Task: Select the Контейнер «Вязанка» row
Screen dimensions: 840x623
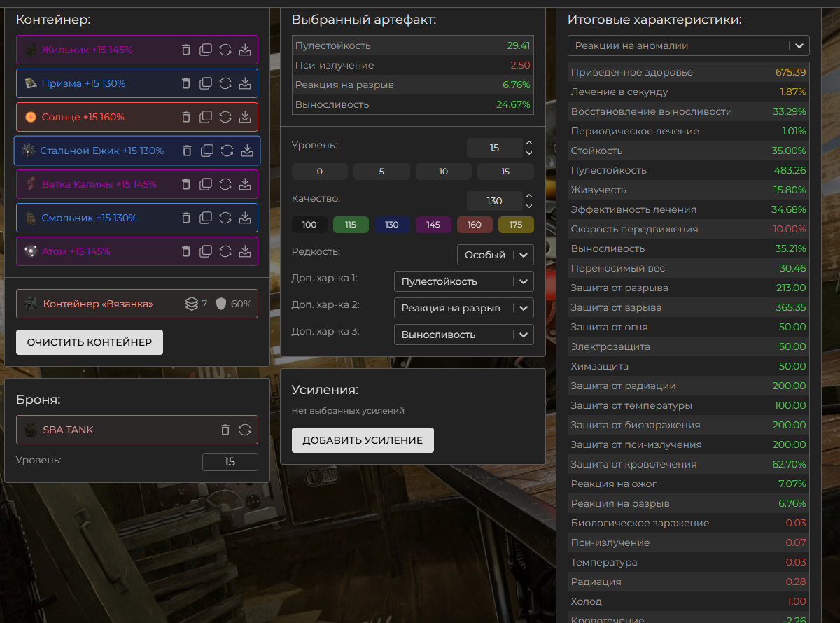Action: (137, 304)
